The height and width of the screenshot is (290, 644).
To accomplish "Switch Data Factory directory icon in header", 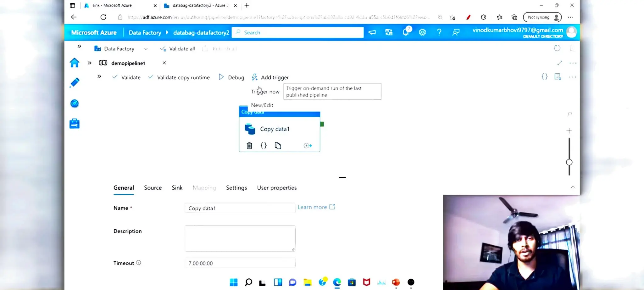I will click(x=389, y=32).
